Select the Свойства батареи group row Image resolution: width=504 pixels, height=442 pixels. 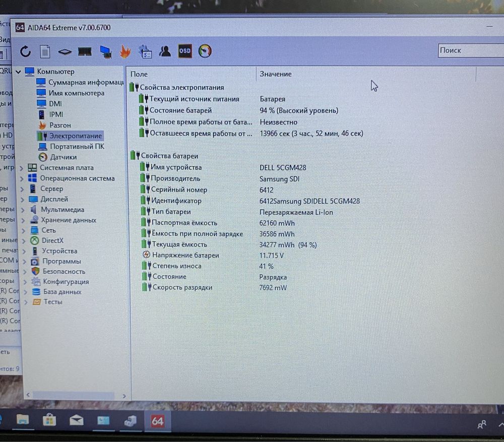click(165, 156)
